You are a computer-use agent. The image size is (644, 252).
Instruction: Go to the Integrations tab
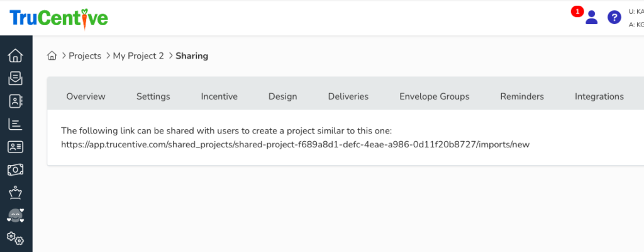599,96
